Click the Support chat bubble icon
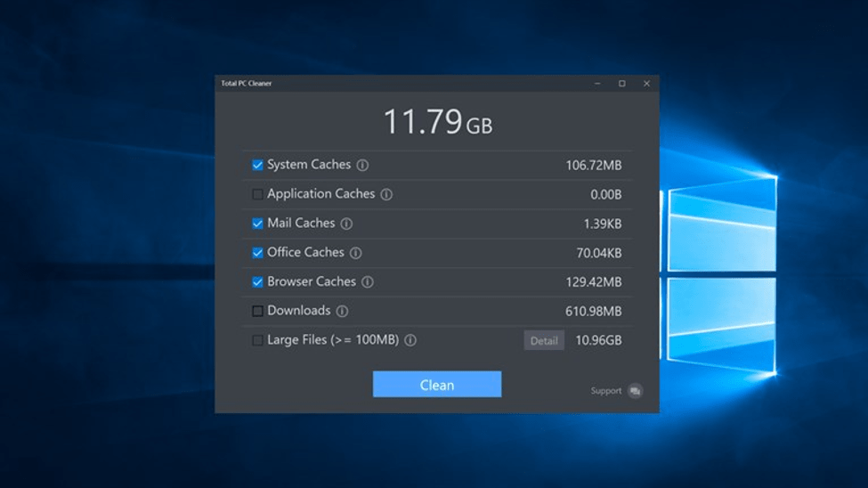 click(635, 391)
